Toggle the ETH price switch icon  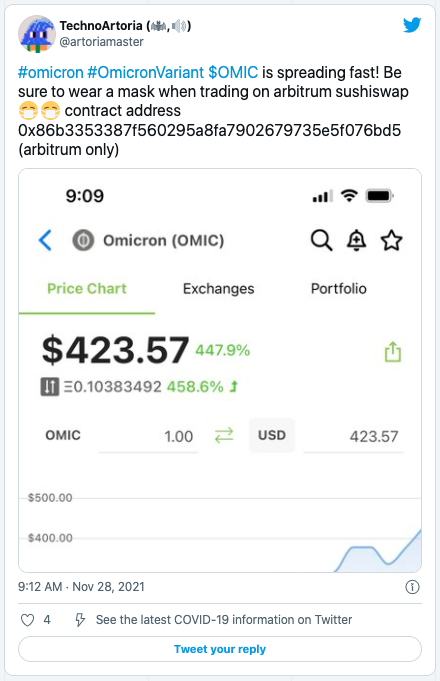[50, 386]
